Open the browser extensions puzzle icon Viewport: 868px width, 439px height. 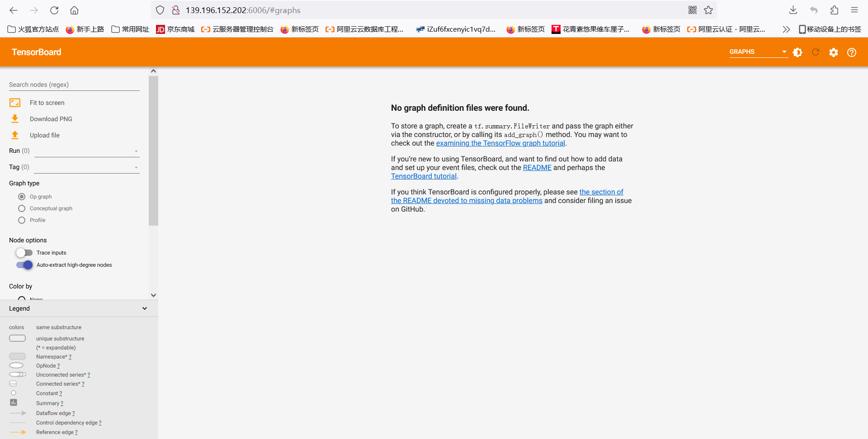[834, 10]
